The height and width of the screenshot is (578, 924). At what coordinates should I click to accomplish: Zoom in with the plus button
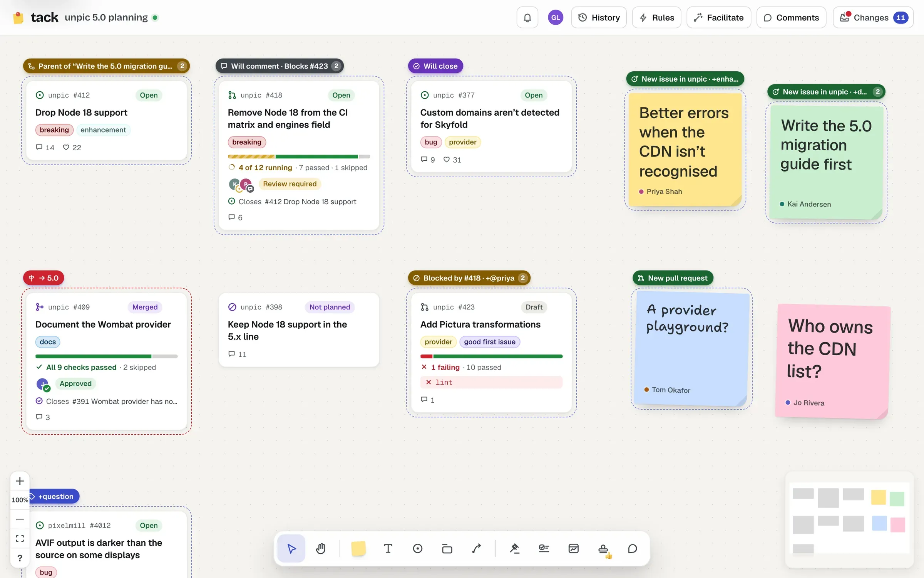(x=20, y=481)
